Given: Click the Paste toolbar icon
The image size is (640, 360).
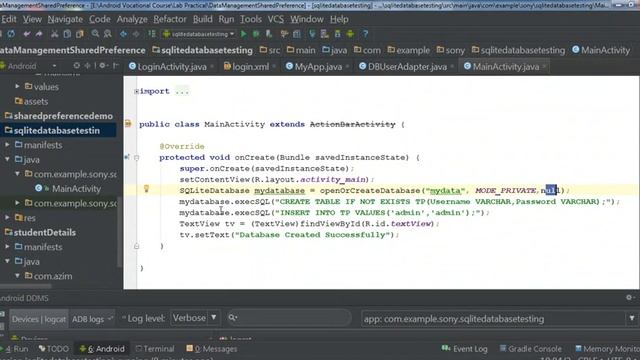Looking at the screenshot, I should [80, 34].
